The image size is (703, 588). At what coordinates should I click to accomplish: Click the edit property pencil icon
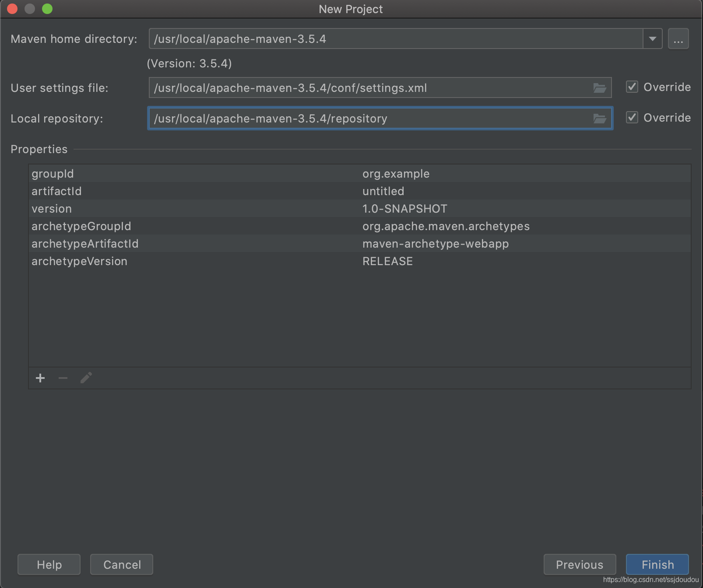(x=86, y=378)
